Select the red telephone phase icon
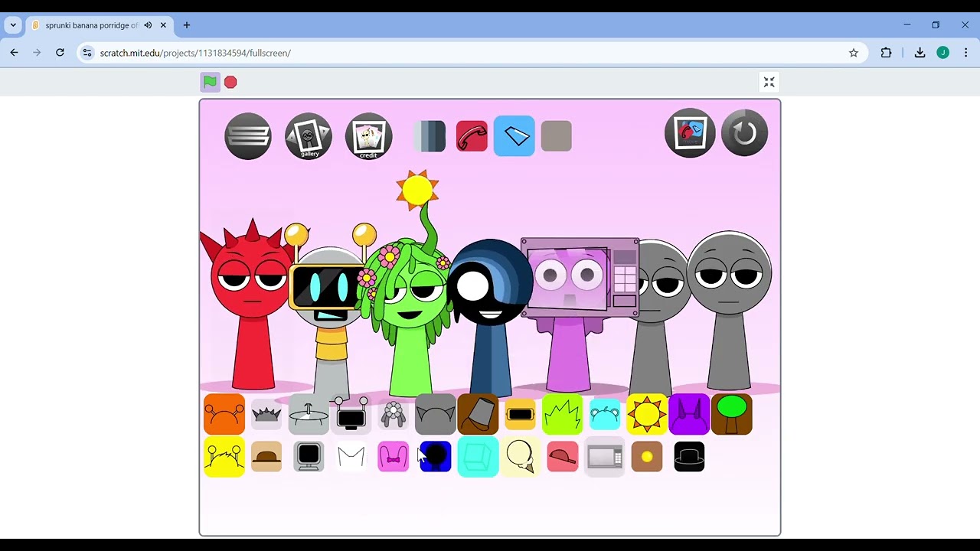Screen dimensions: 980x551 point(472,136)
